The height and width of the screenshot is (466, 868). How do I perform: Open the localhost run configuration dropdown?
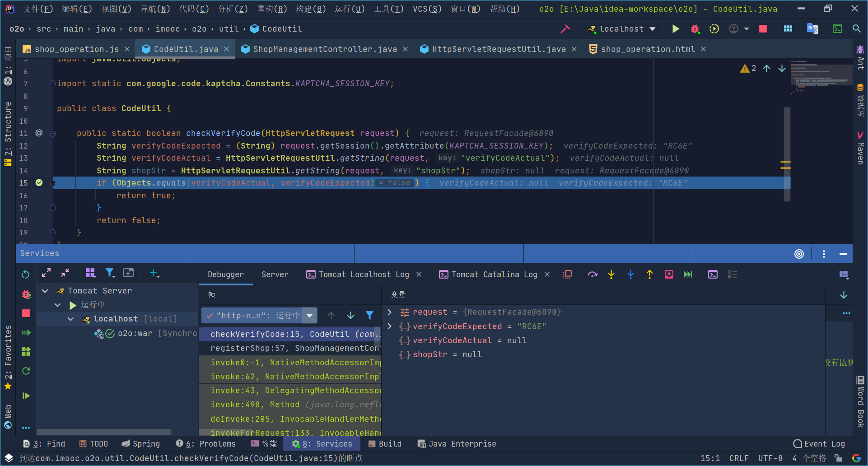pos(621,29)
